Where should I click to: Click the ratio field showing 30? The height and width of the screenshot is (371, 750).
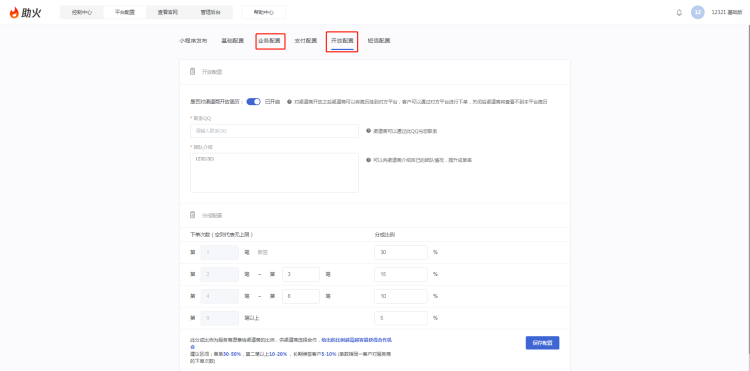point(401,252)
